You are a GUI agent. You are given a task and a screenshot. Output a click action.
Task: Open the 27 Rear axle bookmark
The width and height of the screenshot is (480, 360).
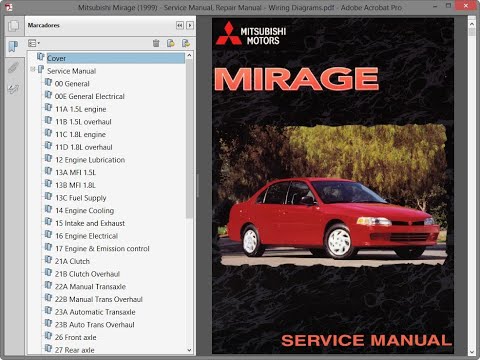75,350
